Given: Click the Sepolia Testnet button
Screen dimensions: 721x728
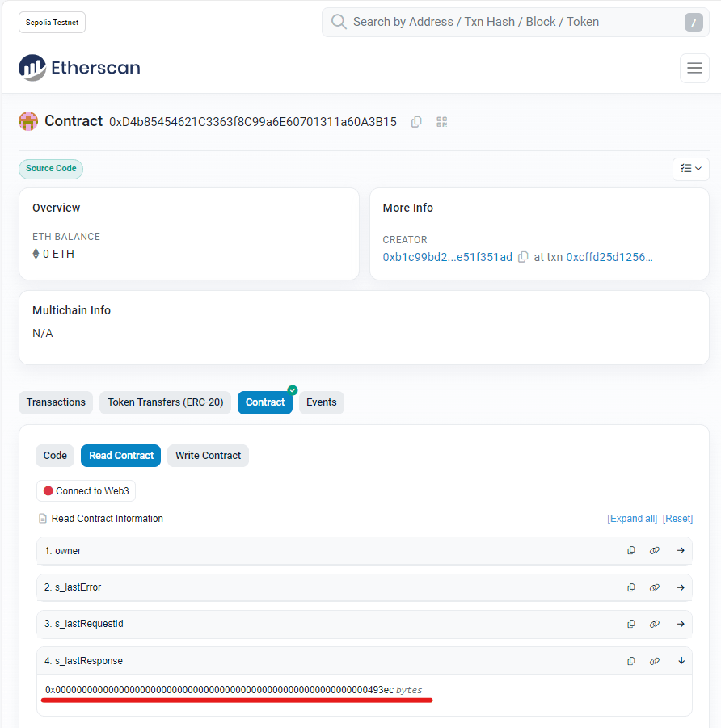Looking at the screenshot, I should (x=52, y=23).
